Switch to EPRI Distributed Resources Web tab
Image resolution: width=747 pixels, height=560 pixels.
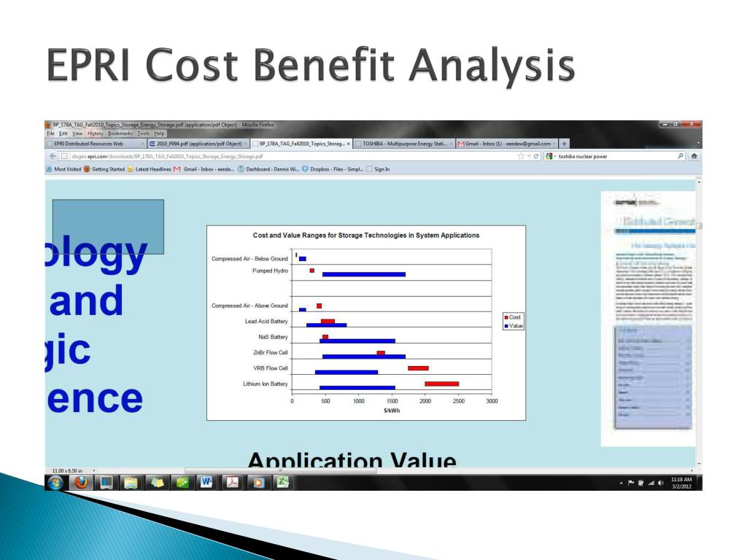coord(96,144)
